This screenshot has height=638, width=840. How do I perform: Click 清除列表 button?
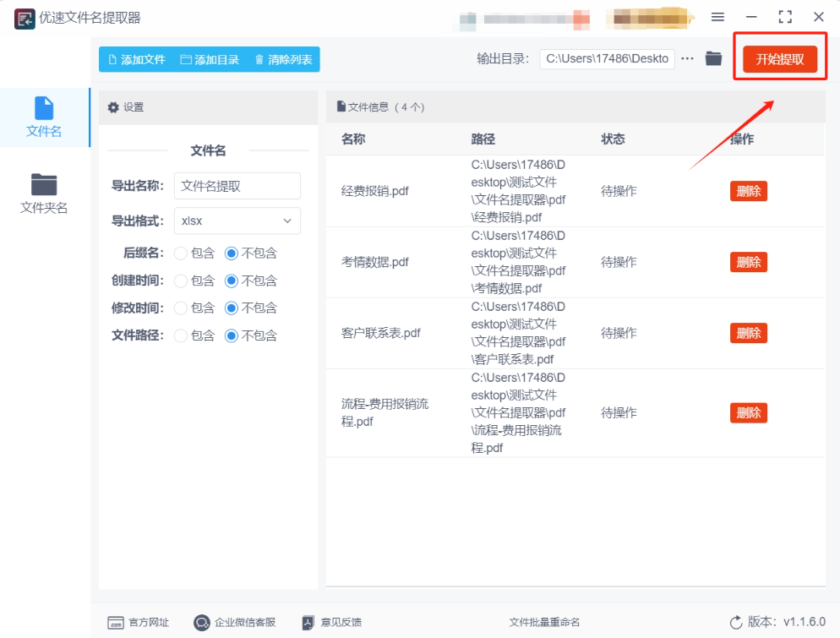click(283, 59)
